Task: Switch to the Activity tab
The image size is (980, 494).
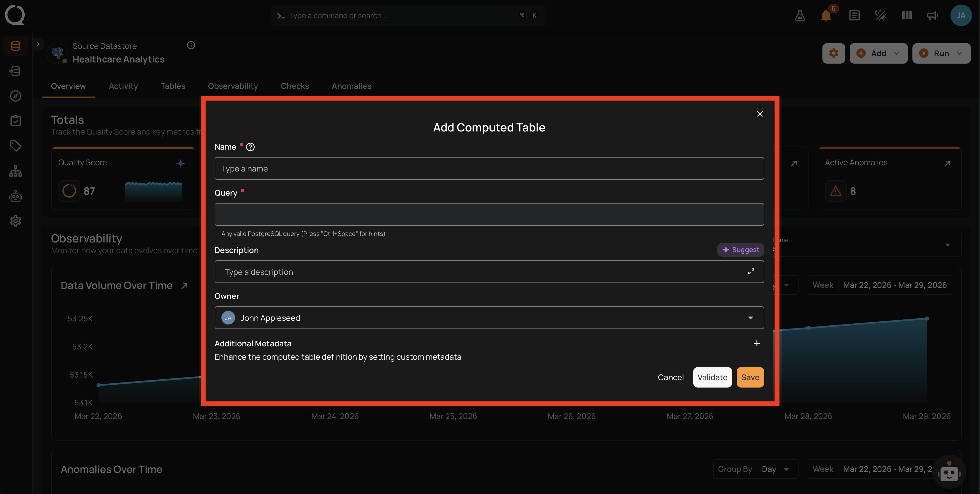Action: [123, 86]
